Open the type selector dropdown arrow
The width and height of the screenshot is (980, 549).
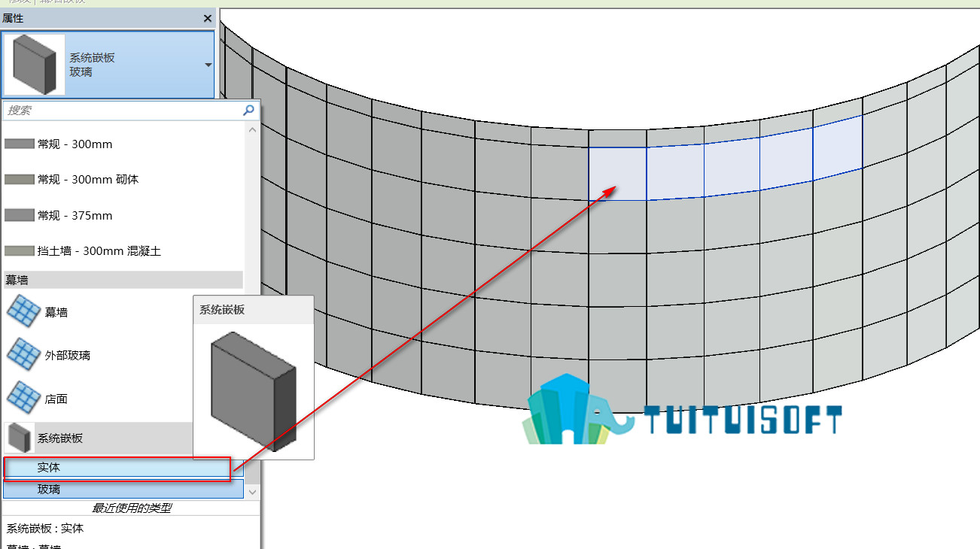tap(208, 65)
